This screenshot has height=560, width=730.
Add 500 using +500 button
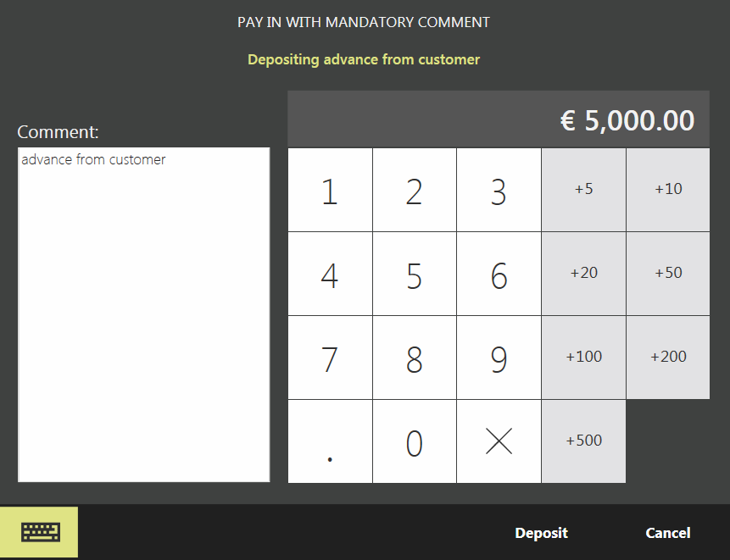pyautogui.click(x=583, y=441)
